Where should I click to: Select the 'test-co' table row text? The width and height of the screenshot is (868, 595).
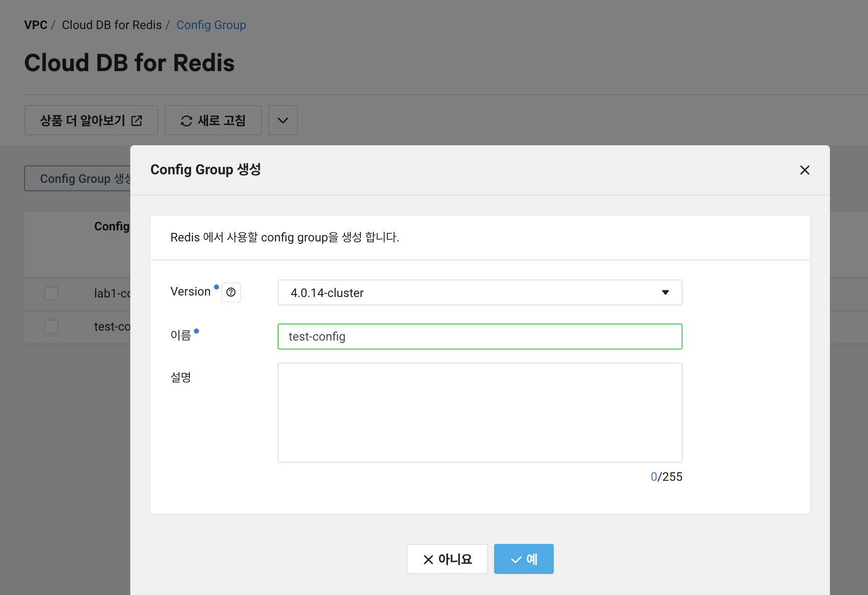pyautogui.click(x=112, y=327)
